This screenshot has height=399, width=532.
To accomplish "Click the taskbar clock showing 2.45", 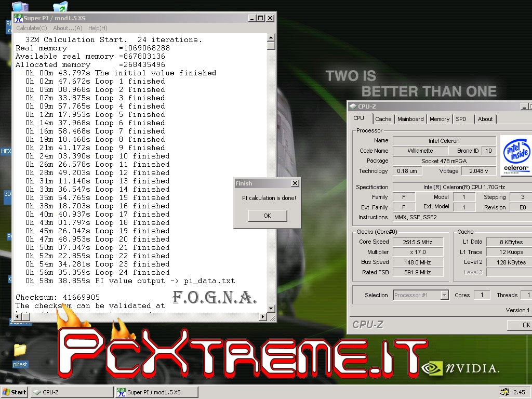I will (x=519, y=392).
